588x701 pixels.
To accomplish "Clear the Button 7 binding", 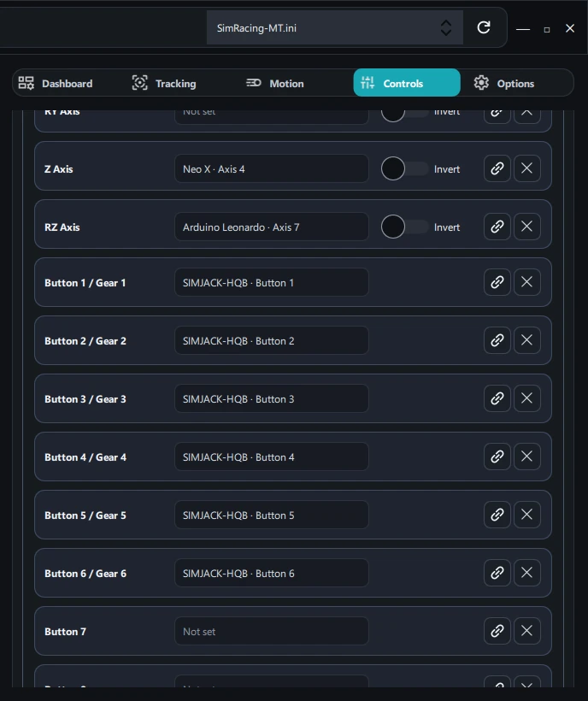I will tap(526, 631).
